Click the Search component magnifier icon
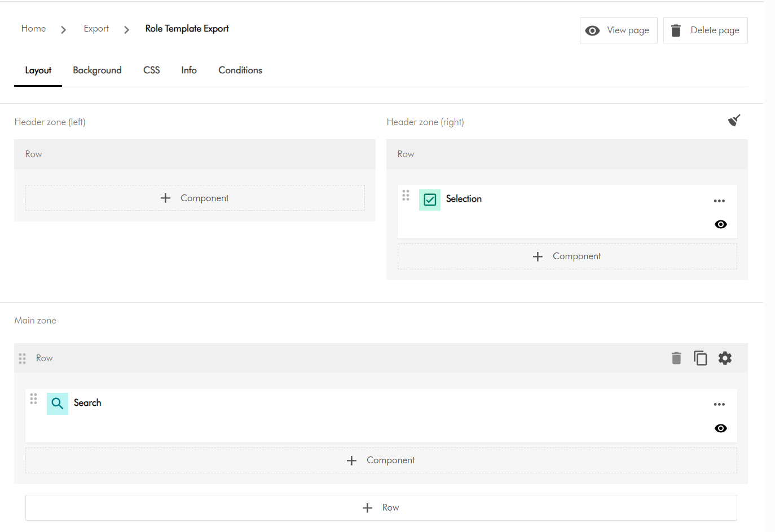Screen dimensions: 775x532 pos(58,404)
